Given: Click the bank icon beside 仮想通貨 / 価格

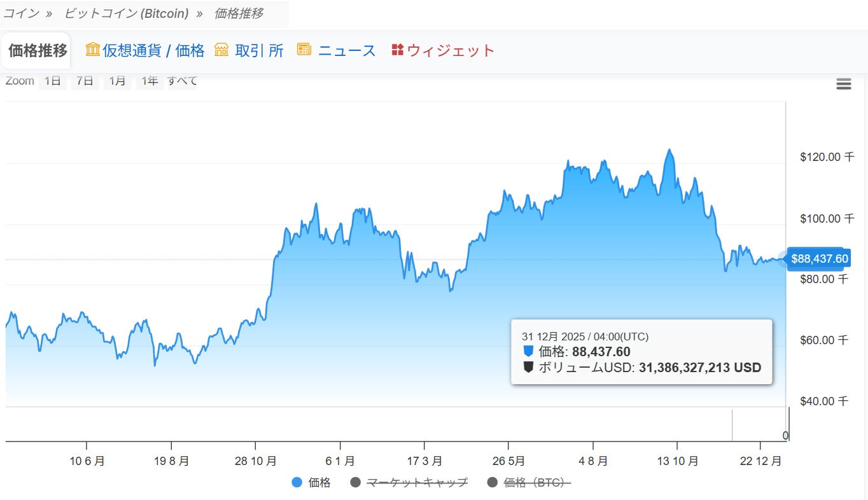Looking at the screenshot, I should [93, 50].
